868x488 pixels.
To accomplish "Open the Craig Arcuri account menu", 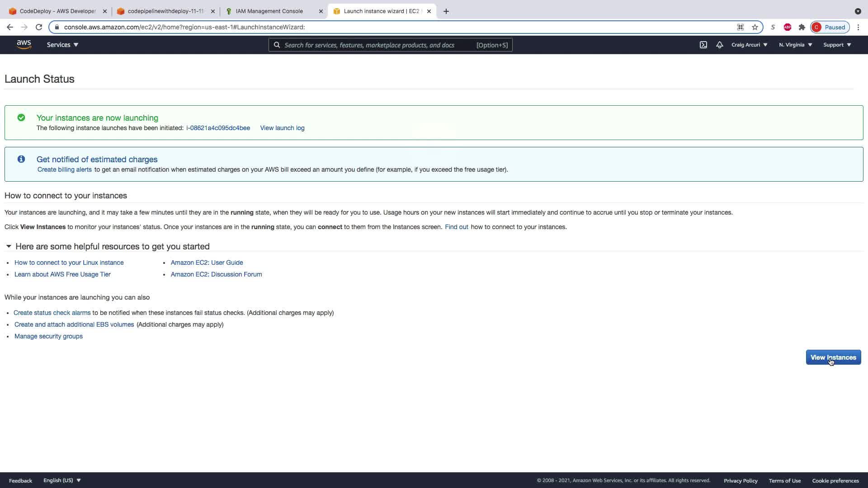I will [749, 45].
